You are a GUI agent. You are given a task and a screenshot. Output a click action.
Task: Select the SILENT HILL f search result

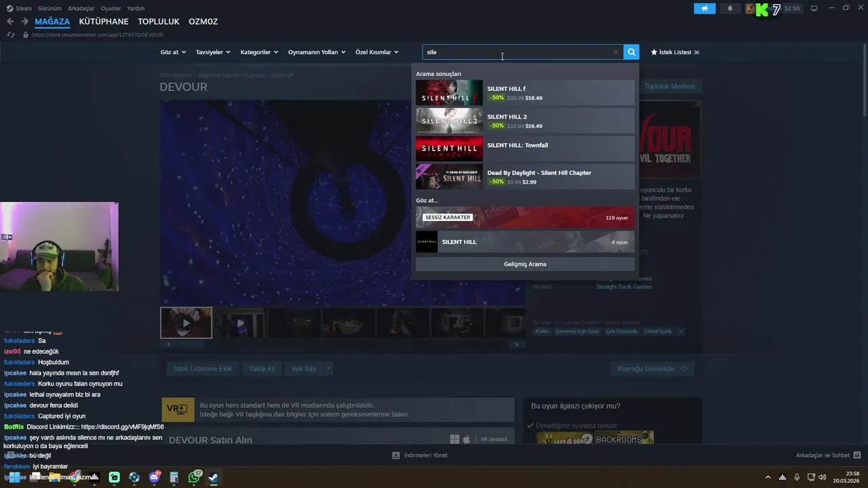coord(525,93)
